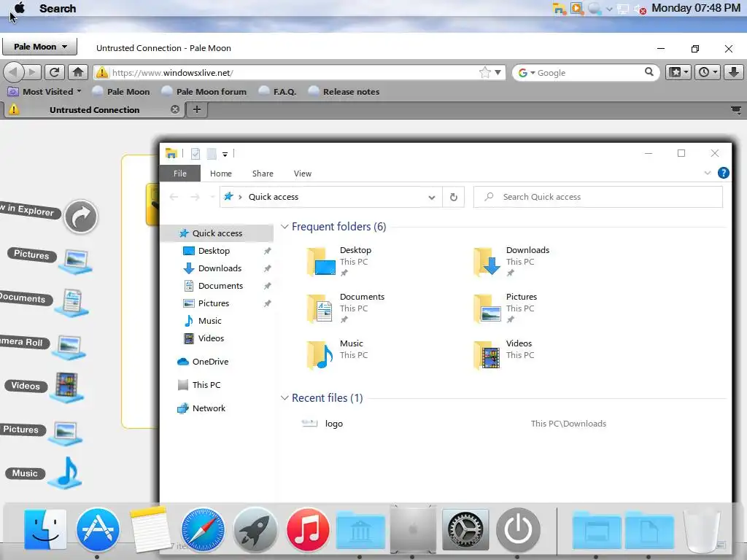Image resolution: width=747 pixels, height=560 pixels.
Task: Select Music in the navigation pane
Action: point(209,321)
